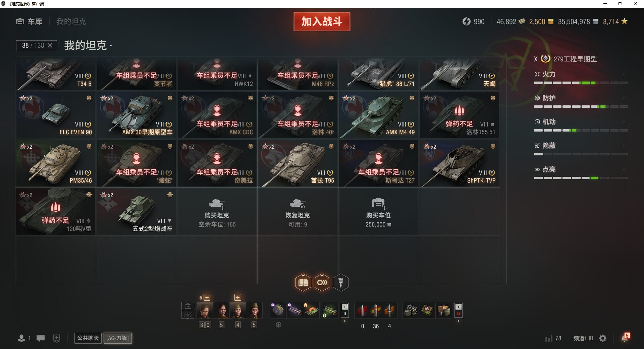Switch to the 公共聊天 chat tab
The height and width of the screenshot is (349, 644).
coord(88,338)
